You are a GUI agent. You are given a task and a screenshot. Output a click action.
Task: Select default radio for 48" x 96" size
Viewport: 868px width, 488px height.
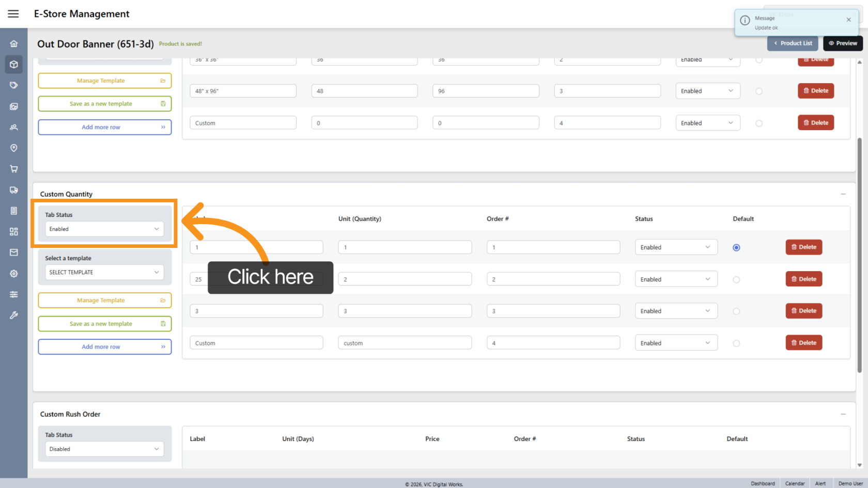[x=758, y=91]
